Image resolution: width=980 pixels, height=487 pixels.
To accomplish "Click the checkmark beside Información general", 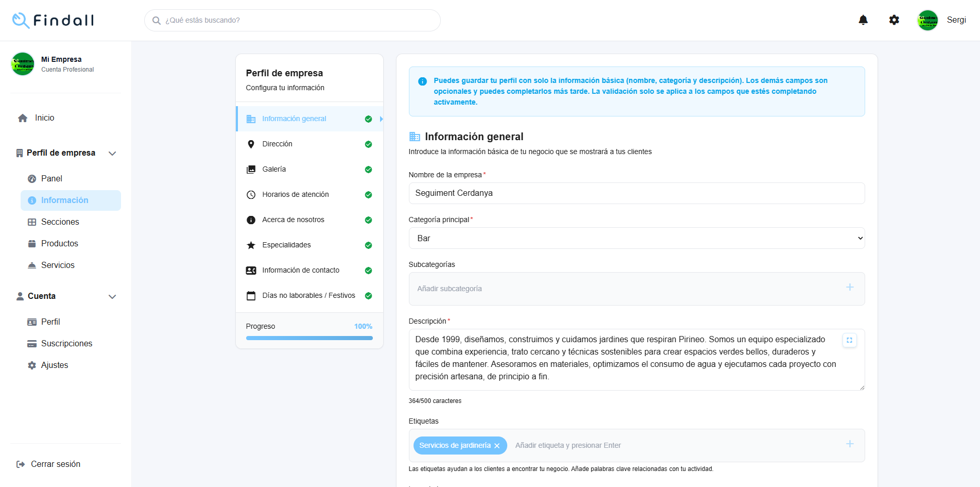I will pyautogui.click(x=368, y=119).
